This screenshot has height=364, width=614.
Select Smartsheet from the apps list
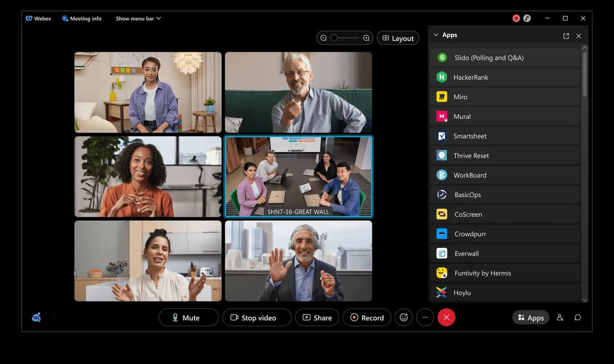505,136
